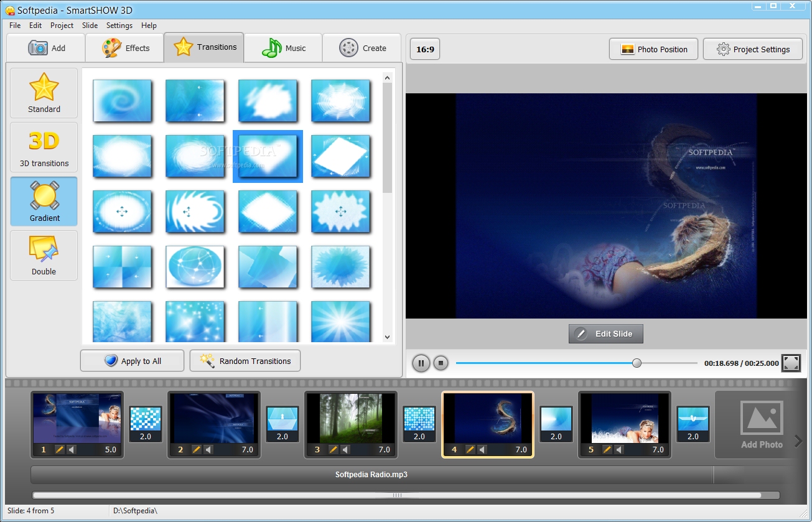Click the 16:9 aspect ratio button

click(425, 49)
